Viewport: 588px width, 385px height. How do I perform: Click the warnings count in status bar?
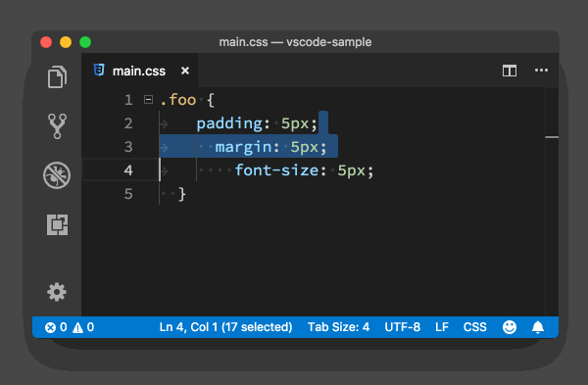point(83,327)
